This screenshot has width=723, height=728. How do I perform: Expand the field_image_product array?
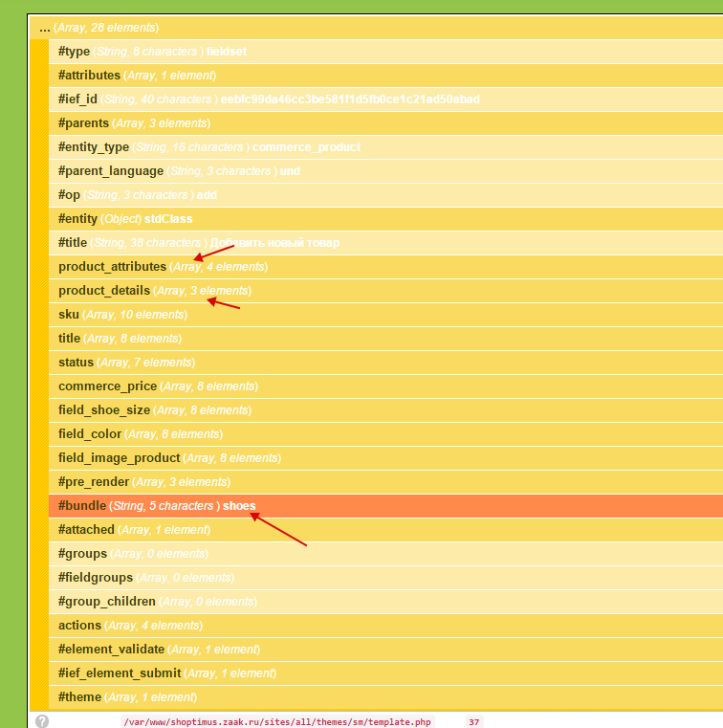(119, 458)
